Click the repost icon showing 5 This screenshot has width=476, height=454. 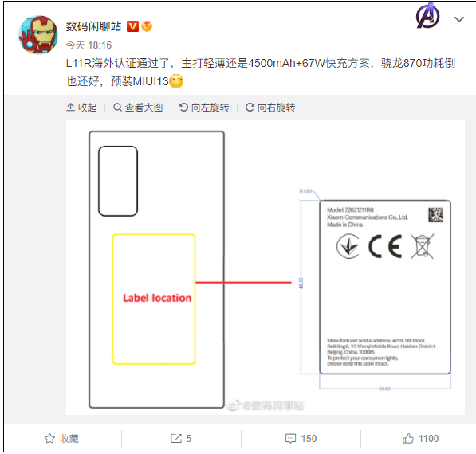click(x=176, y=438)
